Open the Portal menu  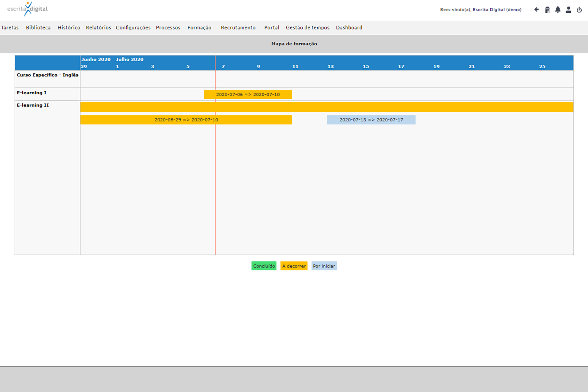click(272, 28)
